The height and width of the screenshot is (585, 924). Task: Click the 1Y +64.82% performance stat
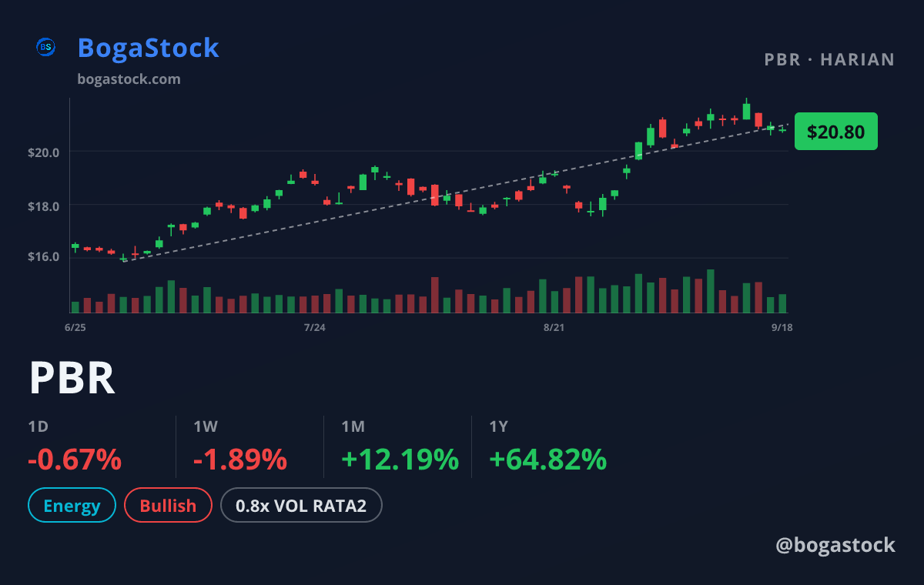547,447
